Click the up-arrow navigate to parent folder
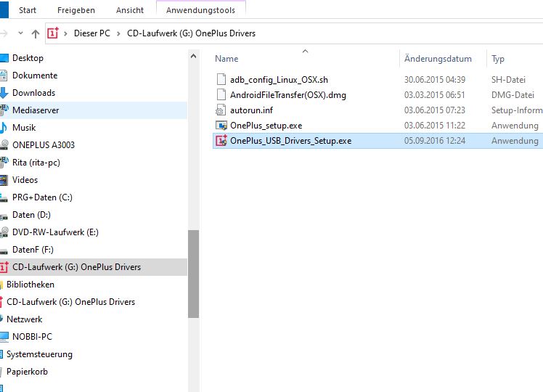Screen dimensions: 543x392 click(36, 33)
